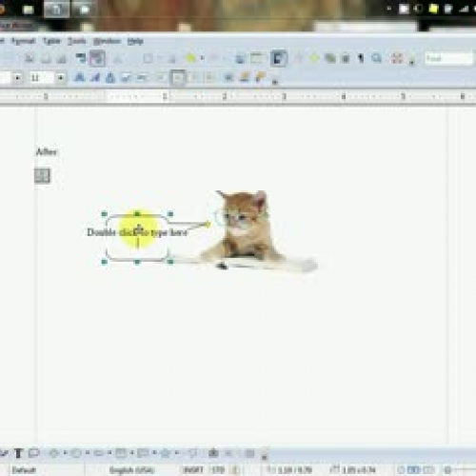Toggle Italic formatting
Screen dimensions: 476x476
[95, 77]
